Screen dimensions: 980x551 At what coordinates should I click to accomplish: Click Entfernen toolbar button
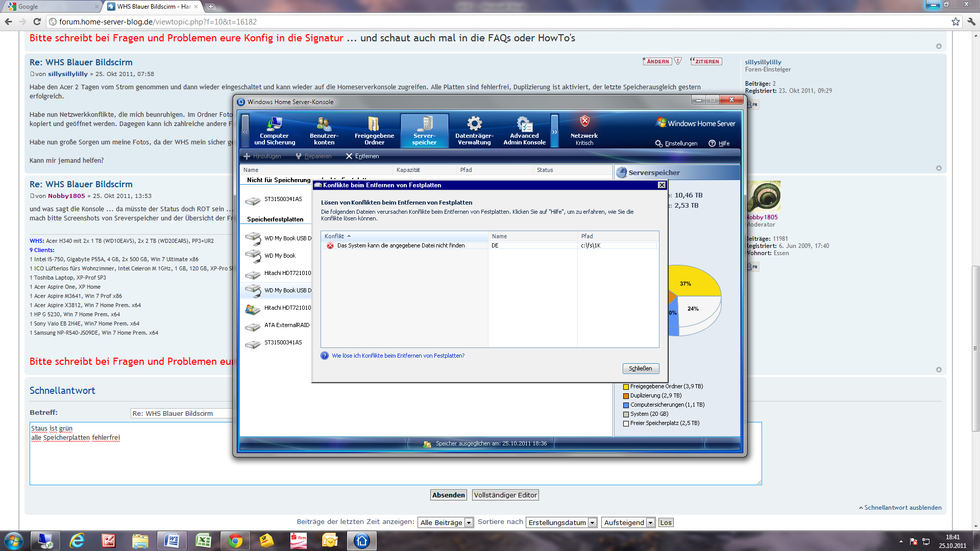coord(362,156)
